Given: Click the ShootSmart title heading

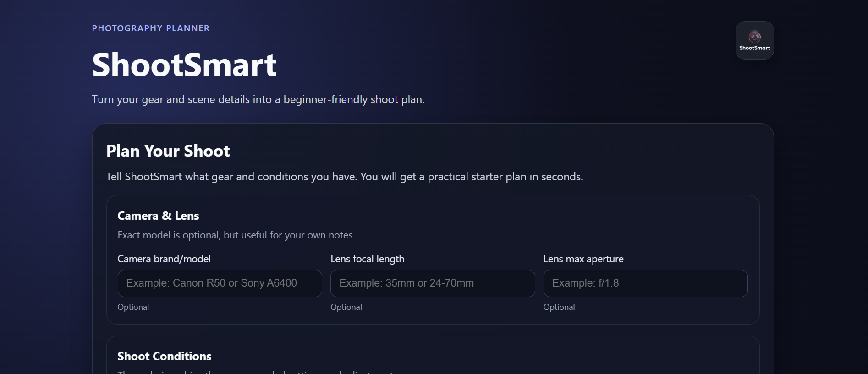Looking at the screenshot, I should [x=184, y=65].
